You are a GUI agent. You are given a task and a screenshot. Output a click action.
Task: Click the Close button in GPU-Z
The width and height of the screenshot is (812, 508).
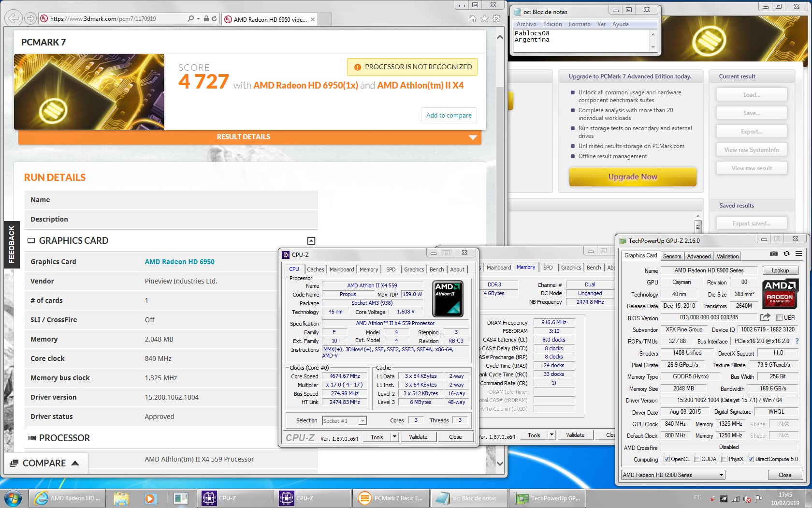785,475
